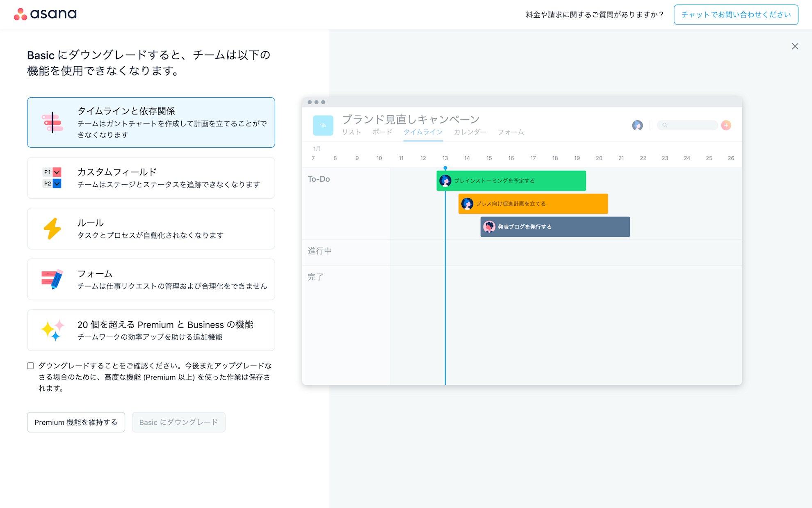Click チャットでお問い合わせください button
Image resolution: width=812 pixels, height=508 pixels.
coord(736,15)
